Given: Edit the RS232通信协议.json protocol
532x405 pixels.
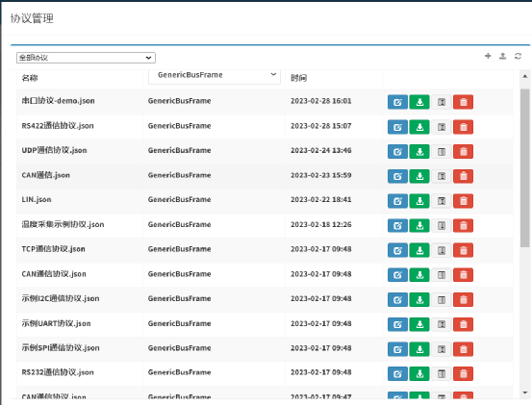Looking at the screenshot, I should click(397, 374).
